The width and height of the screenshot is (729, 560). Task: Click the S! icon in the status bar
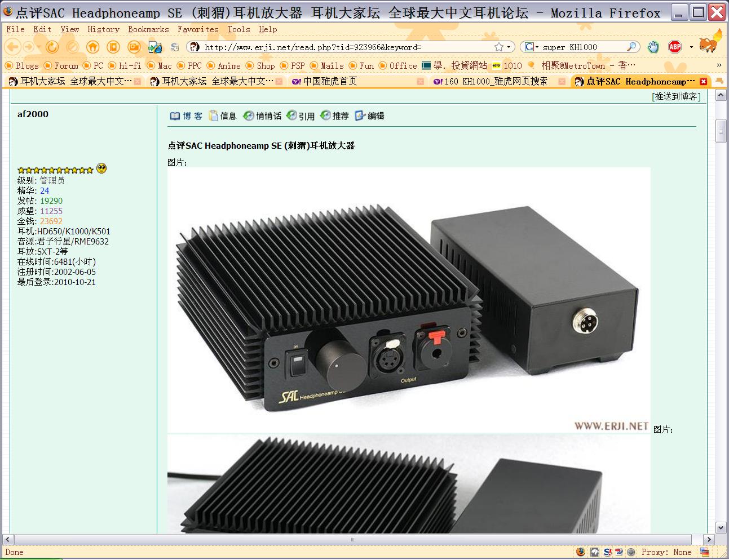607,552
